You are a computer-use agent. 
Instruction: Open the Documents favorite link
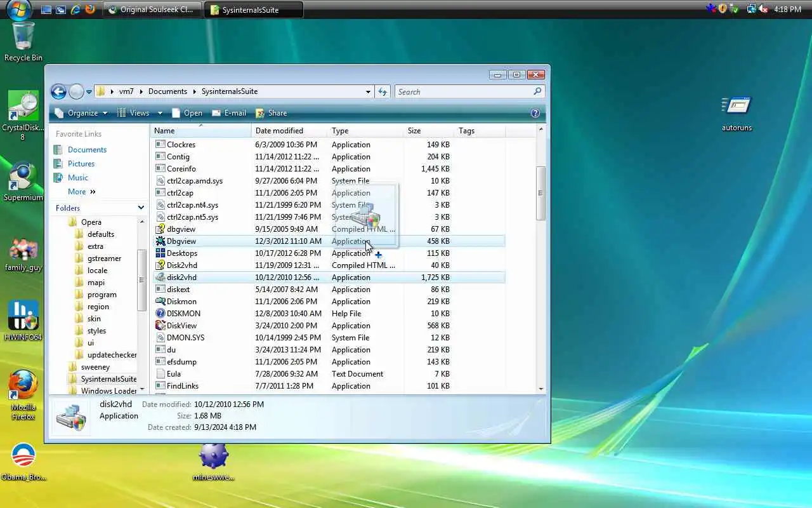[x=87, y=150]
